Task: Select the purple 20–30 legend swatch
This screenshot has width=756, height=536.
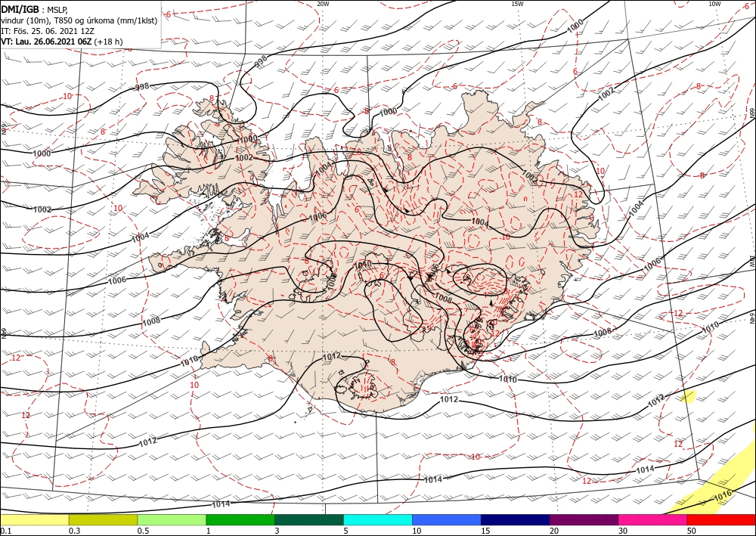Action: [x=584, y=520]
